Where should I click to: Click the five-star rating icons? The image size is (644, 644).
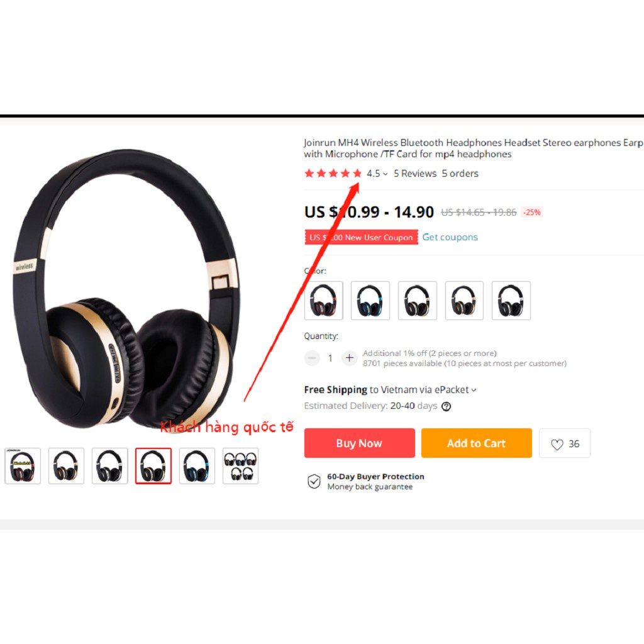pyautogui.click(x=333, y=174)
